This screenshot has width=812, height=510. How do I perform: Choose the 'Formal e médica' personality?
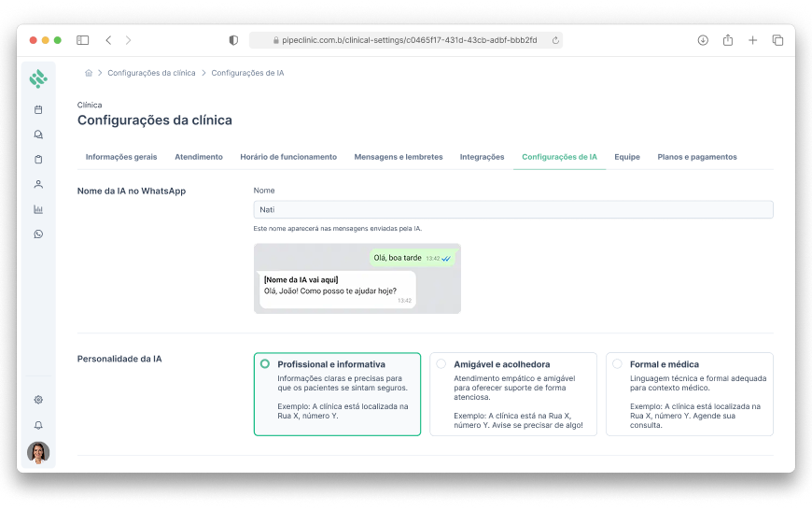[x=689, y=393]
